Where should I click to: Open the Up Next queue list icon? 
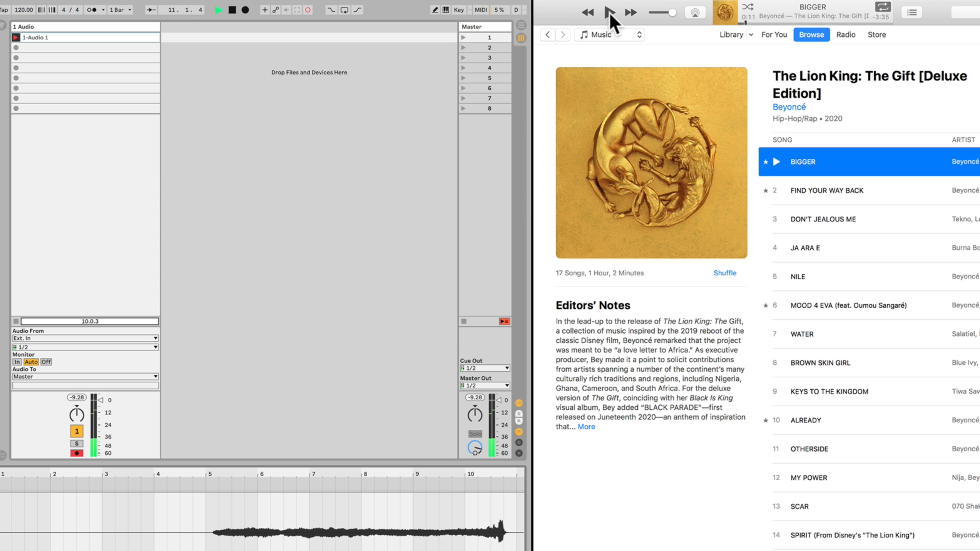(x=912, y=12)
